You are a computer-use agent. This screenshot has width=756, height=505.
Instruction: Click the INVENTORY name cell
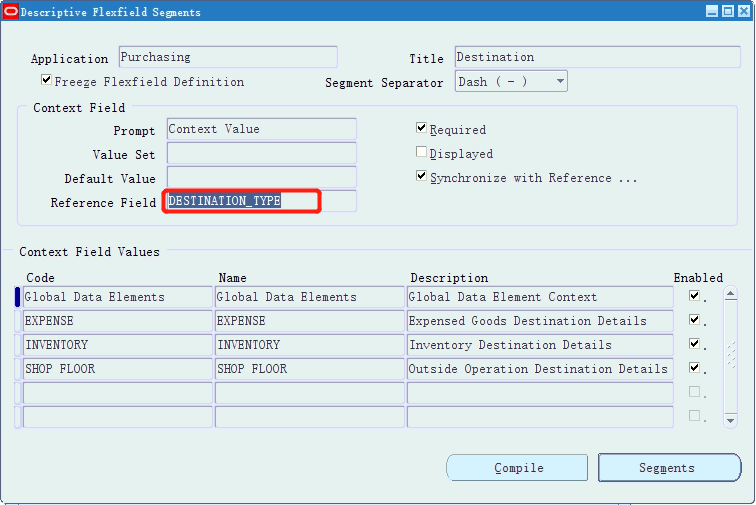(x=310, y=345)
